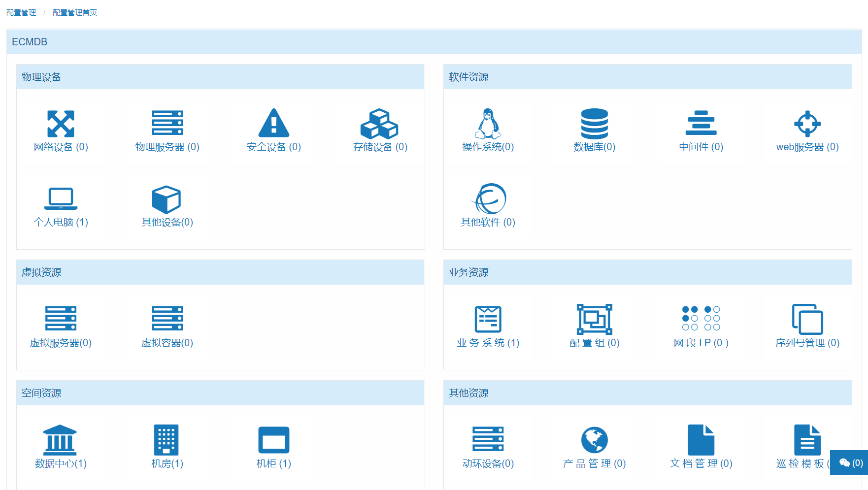
Task: Open the network devices cross-arrows icon
Action: tap(61, 123)
